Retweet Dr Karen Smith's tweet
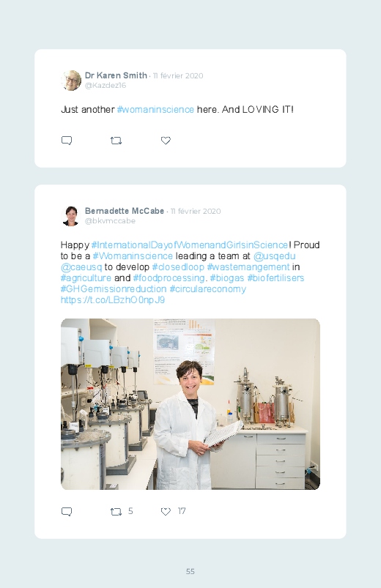 click(x=116, y=141)
